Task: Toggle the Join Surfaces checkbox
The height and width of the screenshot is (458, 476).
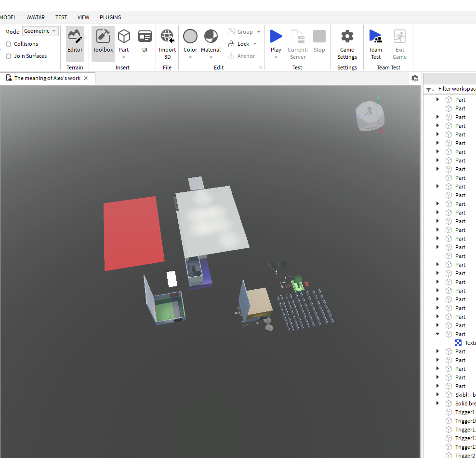Action: point(9,56)
